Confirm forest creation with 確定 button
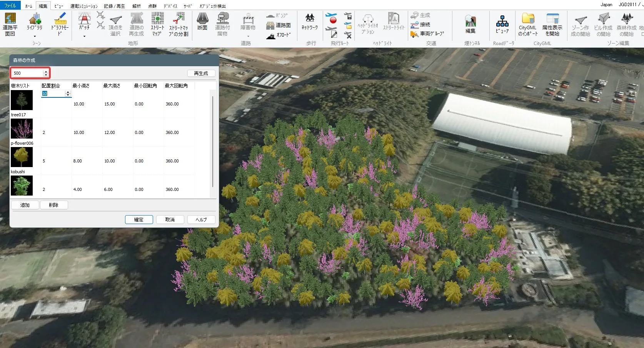 point(139,219)
